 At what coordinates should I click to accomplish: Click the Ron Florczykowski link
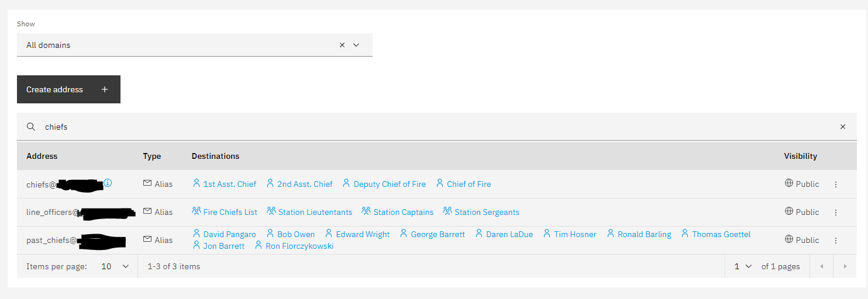coord(299,246)
